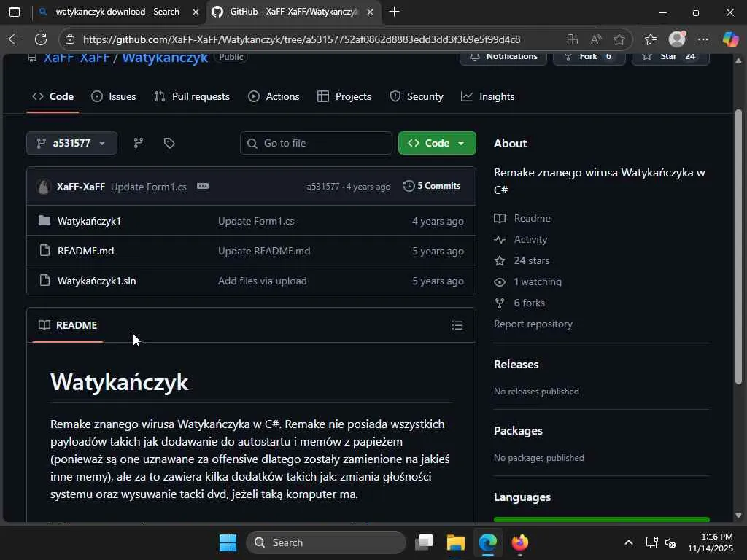Expand the green Code dropdown
This screenshot has height=560, width=747.
pos(437,143)
